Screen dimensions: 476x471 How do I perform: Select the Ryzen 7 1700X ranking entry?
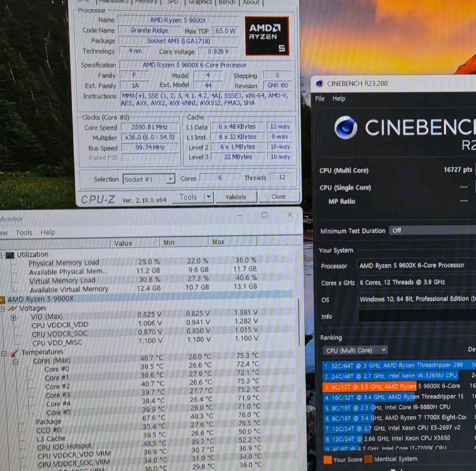coord(399,418)
